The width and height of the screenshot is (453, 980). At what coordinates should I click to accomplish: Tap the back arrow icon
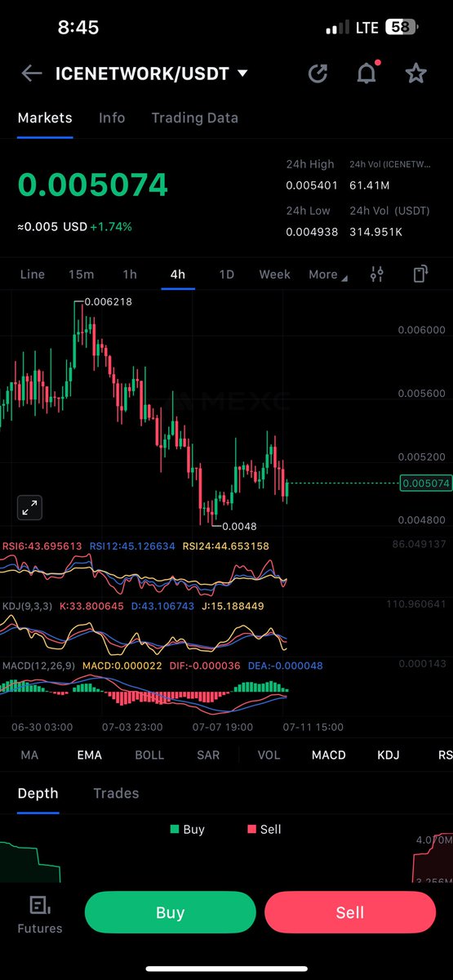click(31, 73)
